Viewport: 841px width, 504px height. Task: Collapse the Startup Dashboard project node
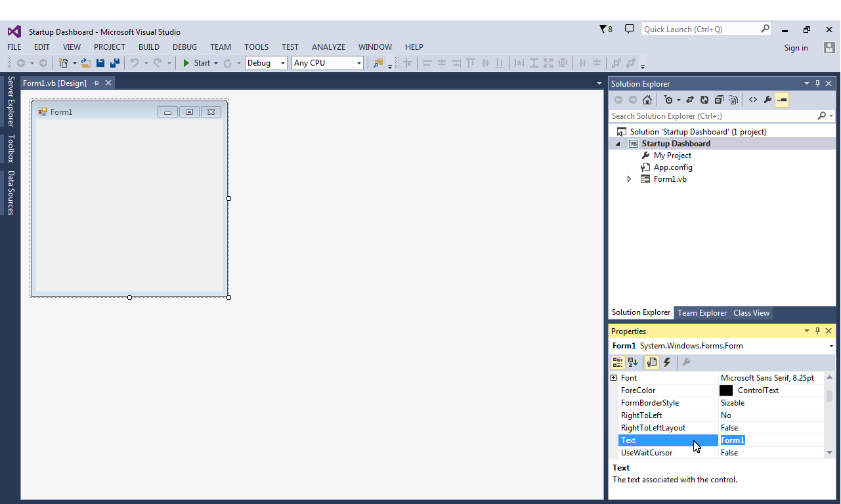tap(618, 143)
